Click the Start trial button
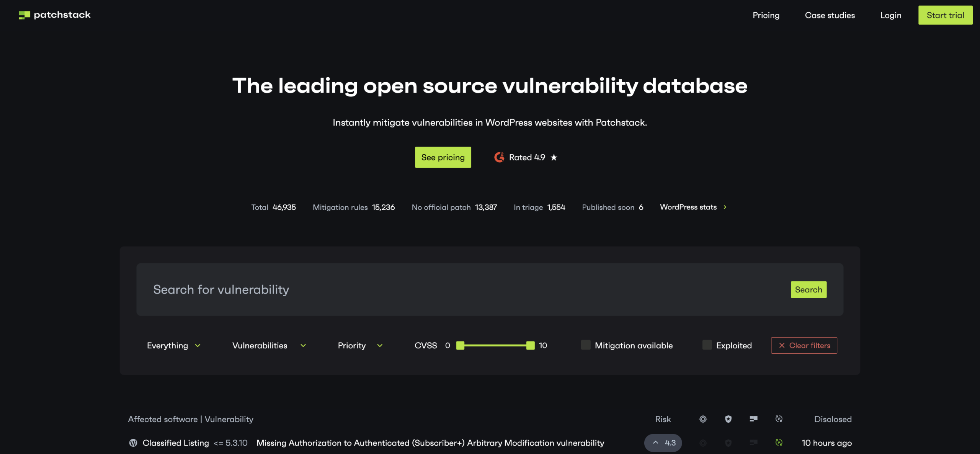This screenshot has height=454, width=980. pyautogui.click(x=946, y=15)
